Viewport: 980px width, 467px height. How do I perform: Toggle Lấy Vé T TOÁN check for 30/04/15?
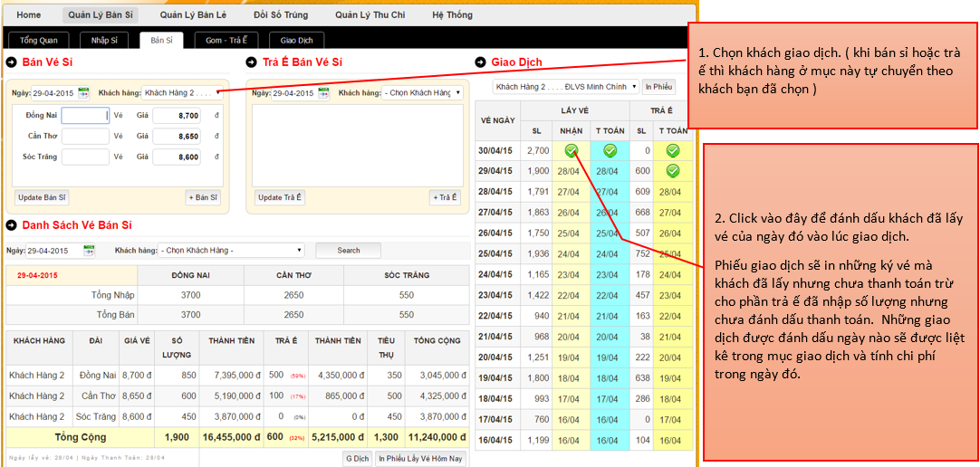coord(610,151)
